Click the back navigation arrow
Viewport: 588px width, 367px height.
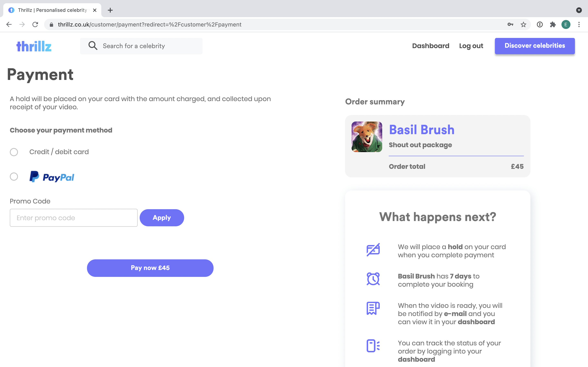(9, 24)
